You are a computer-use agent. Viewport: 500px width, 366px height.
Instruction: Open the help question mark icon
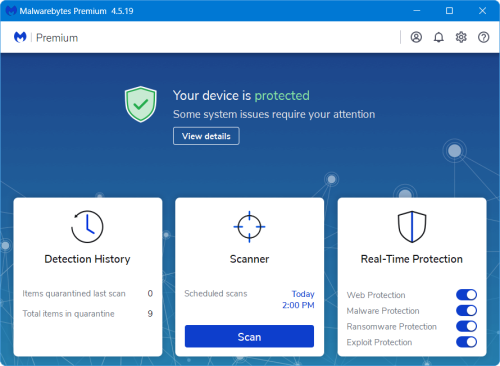coord(484,37)
